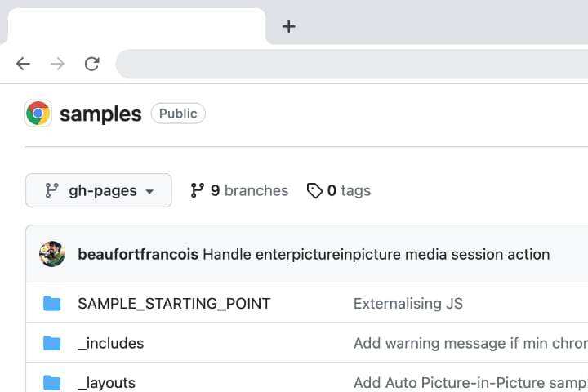
Task: Click the browser forward arrow
Action: tap(57, 64)
